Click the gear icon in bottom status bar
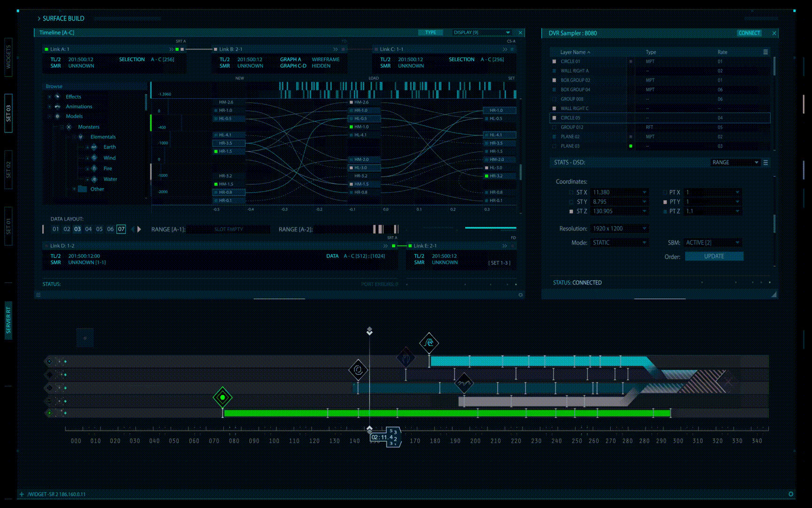 click(791, 494)
